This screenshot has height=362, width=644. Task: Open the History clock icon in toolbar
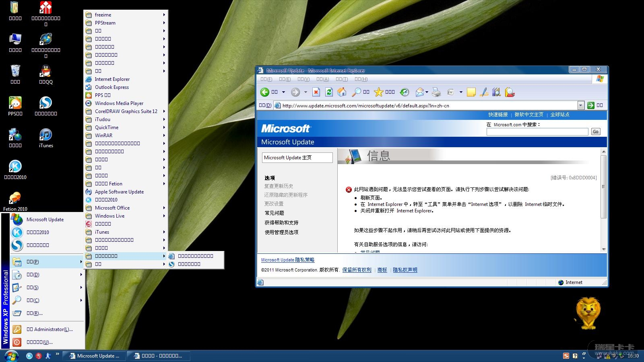[405, 92]
